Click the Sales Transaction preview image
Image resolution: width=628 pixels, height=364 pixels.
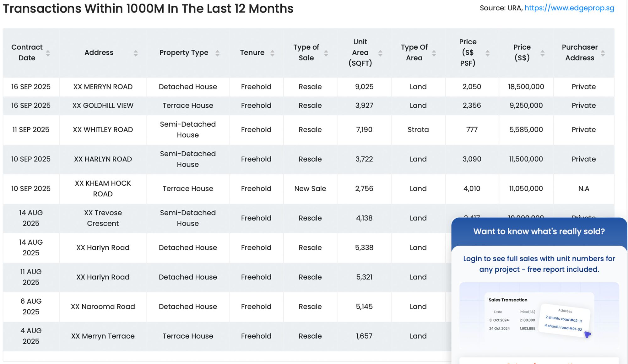(x=539, y=315)
